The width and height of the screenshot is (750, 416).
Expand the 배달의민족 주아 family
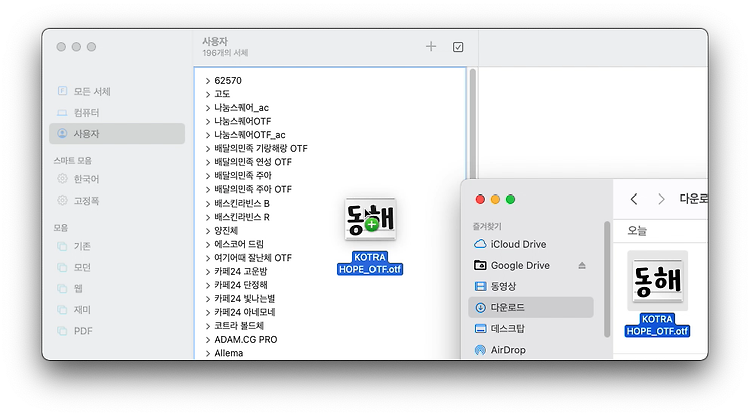[208, 175]
